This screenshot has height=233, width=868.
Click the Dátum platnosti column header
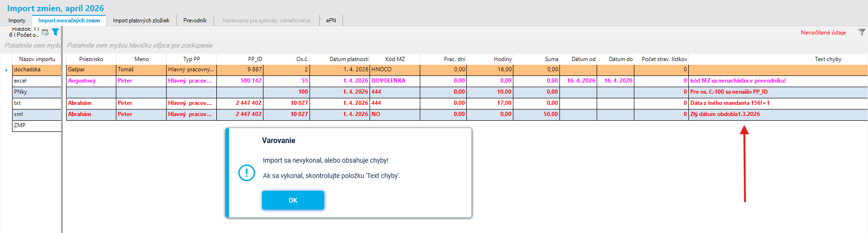pyautogui.click(x=340, y=59)
